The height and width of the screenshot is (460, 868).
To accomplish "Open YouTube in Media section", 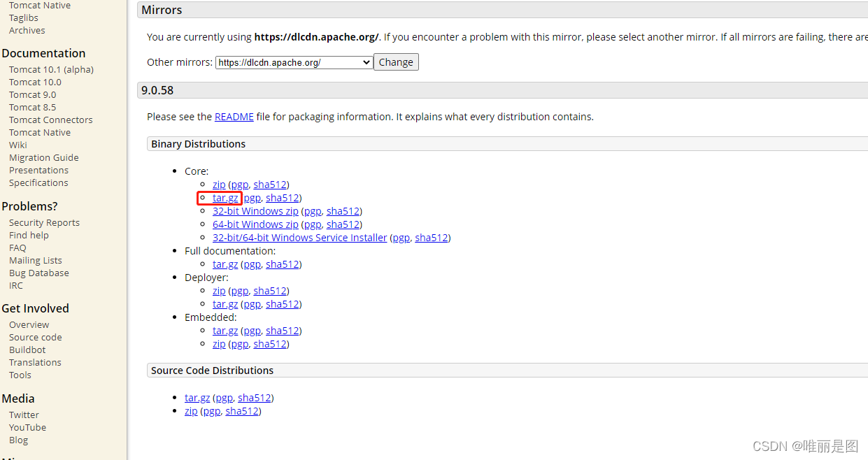I will pyautogui.click(x=28, y=428).
